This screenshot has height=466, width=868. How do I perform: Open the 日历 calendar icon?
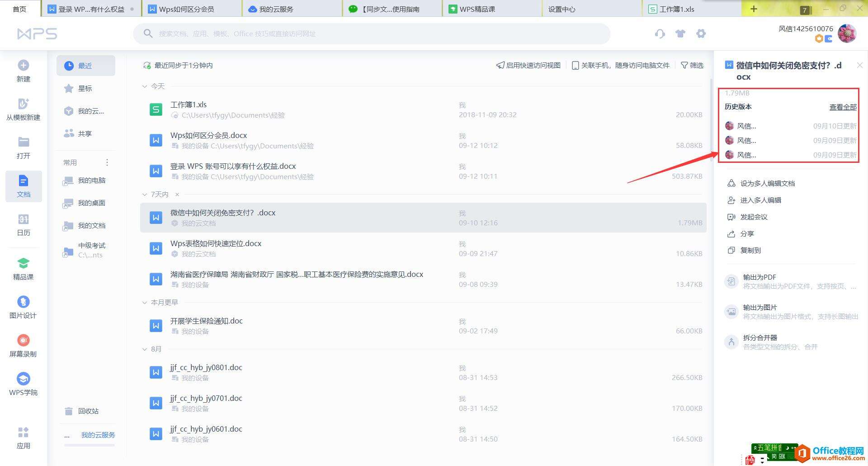pos(24,219)
